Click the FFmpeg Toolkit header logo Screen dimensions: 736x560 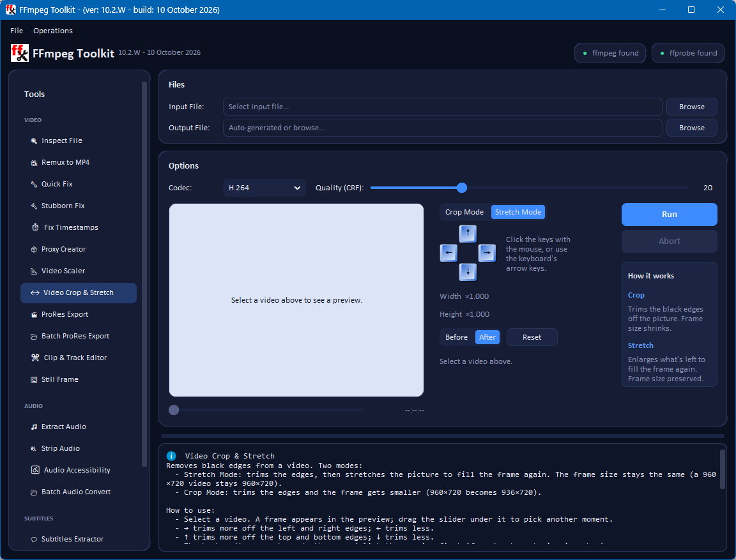(x=20, y=53)
